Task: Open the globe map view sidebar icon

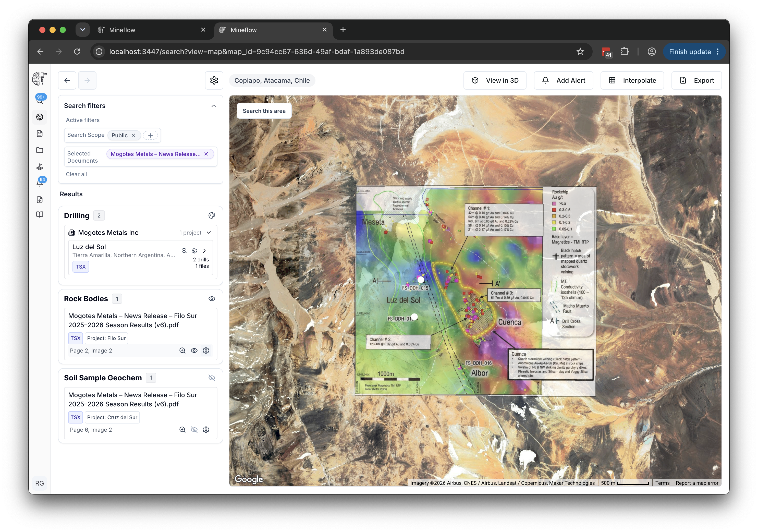Action: (x=40, y=117)
